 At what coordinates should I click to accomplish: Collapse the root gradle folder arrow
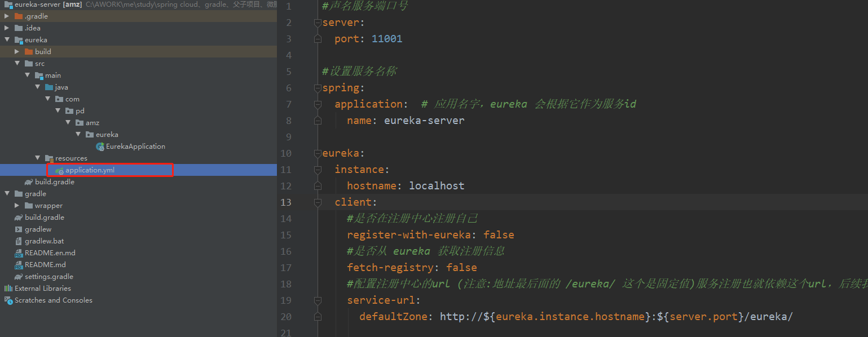7,194
